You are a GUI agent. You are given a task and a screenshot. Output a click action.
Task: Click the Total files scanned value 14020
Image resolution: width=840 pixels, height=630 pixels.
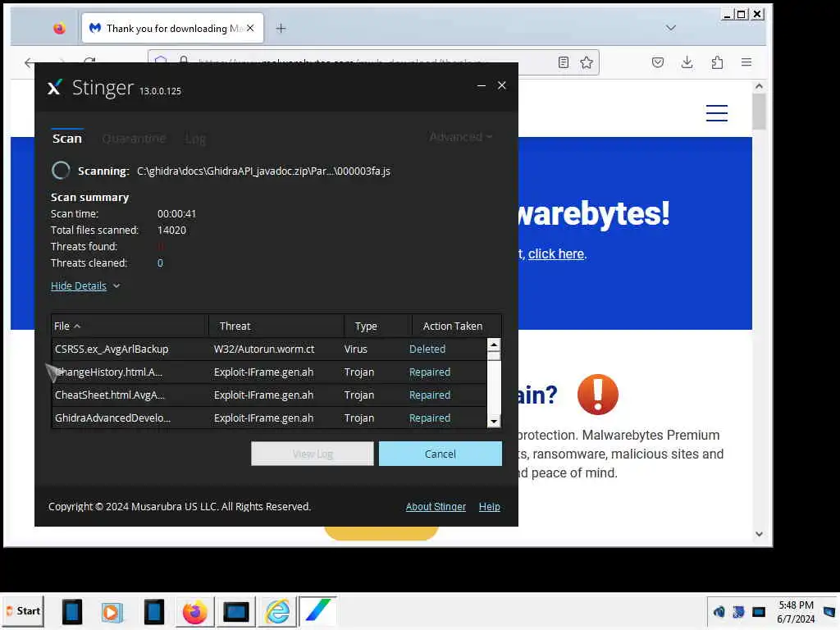pyautogui.click(x=171, y=231)
